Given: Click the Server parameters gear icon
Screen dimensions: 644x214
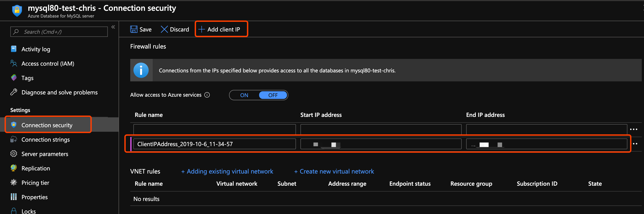Looking at the screenshot, I should click(14, 154).
